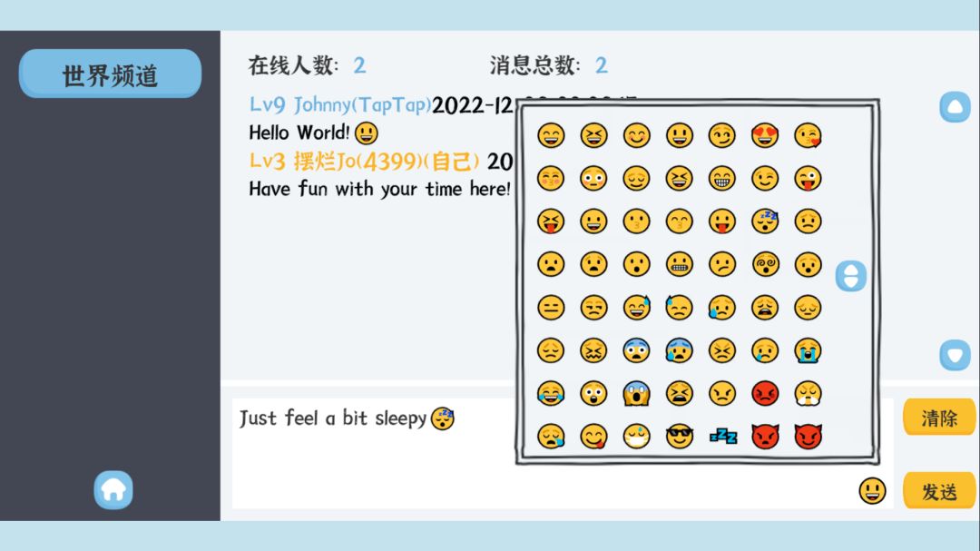This screenshot has width=980, height=551.
Task: Select the astonished open-mouth emoji
Action: coord(637,263)
